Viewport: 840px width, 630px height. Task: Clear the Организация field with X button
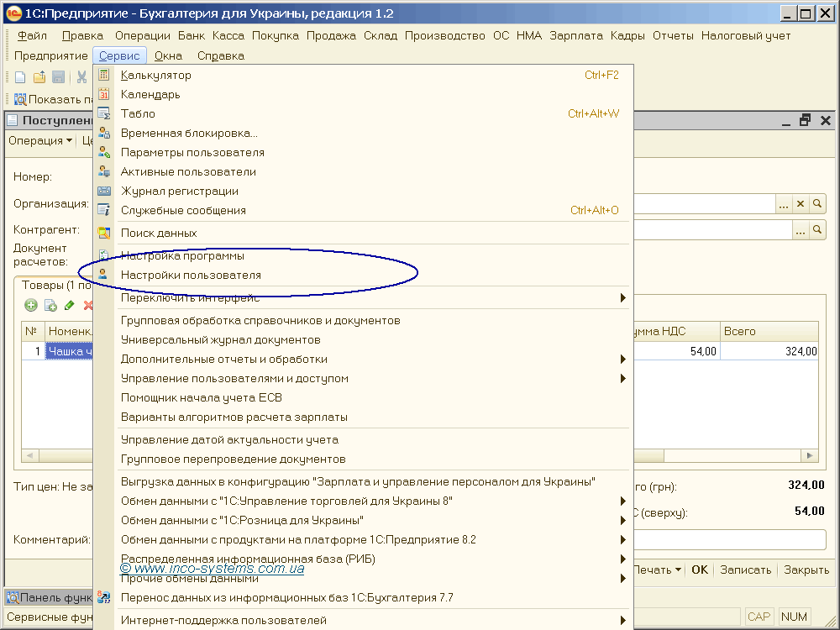pyautogui.click(x=801, y=203)
